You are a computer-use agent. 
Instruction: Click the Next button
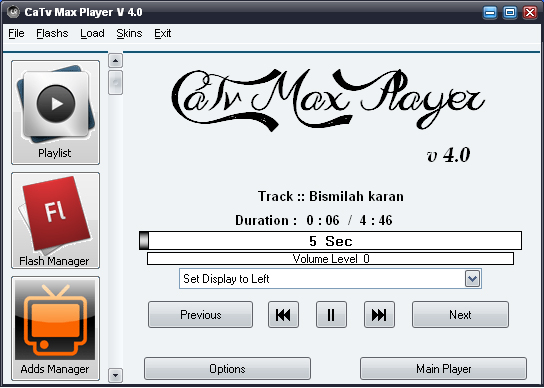click(x=460, y=315)
